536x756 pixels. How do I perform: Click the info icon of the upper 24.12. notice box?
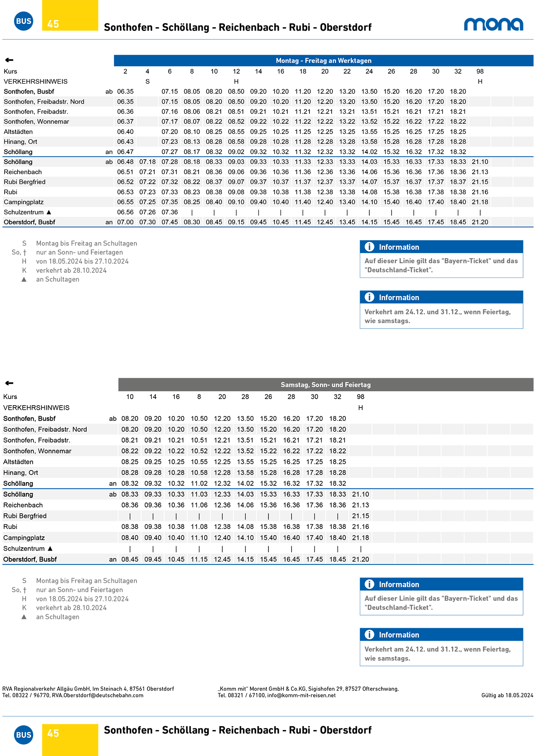369,297
